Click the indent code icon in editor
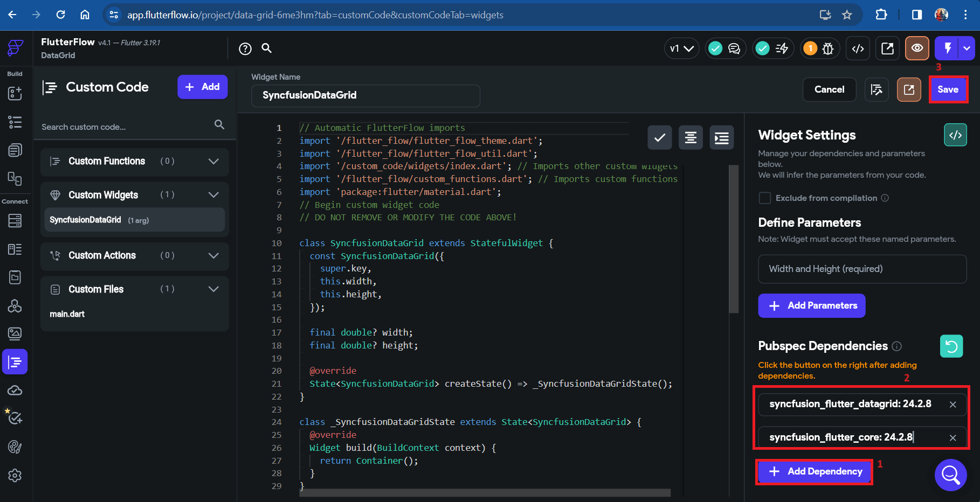Screen dimensions: 980x502 coord(722,138)
